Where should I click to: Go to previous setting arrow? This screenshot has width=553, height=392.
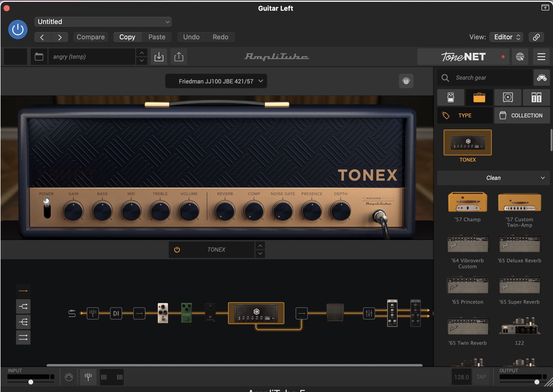(x=42, y=37)
